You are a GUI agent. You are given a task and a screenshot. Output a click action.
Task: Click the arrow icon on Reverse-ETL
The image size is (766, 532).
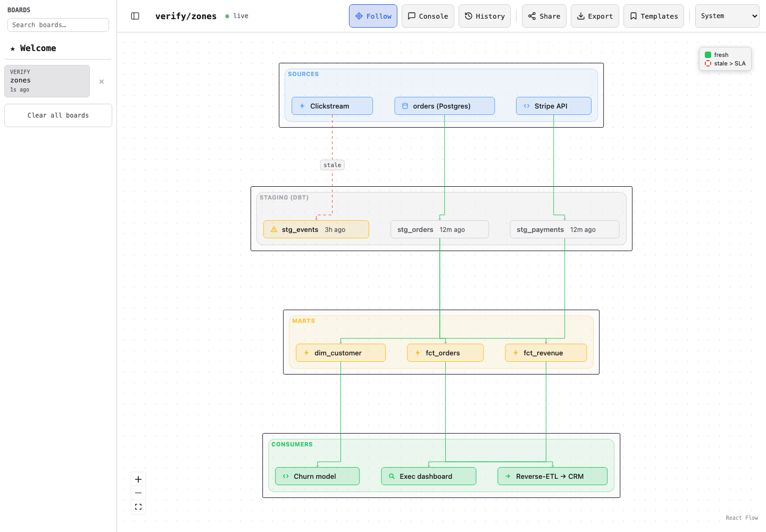tap(508, 476)
